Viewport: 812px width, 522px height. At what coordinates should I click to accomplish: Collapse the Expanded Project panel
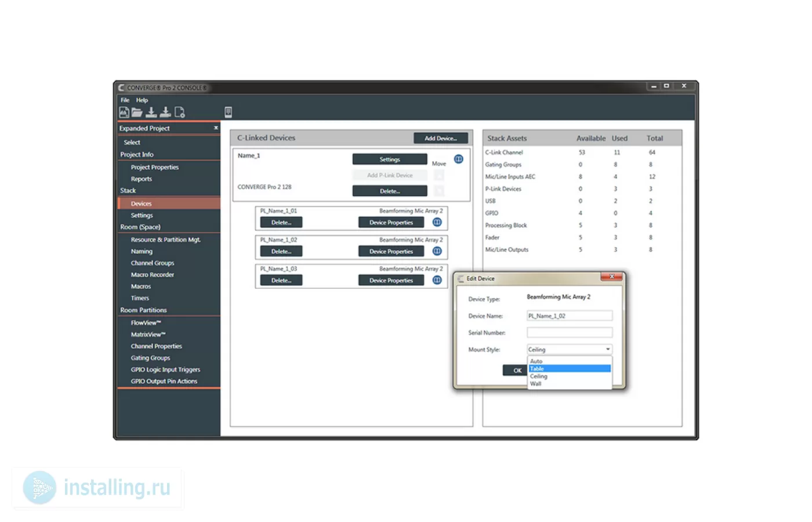(216, 128)
